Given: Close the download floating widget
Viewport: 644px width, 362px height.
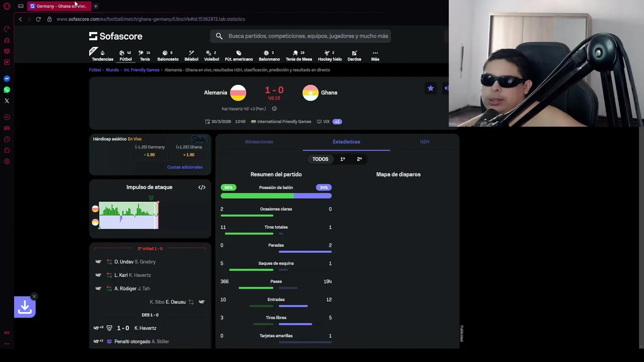Looking at the screenshot, I should (x=34, y=296).
